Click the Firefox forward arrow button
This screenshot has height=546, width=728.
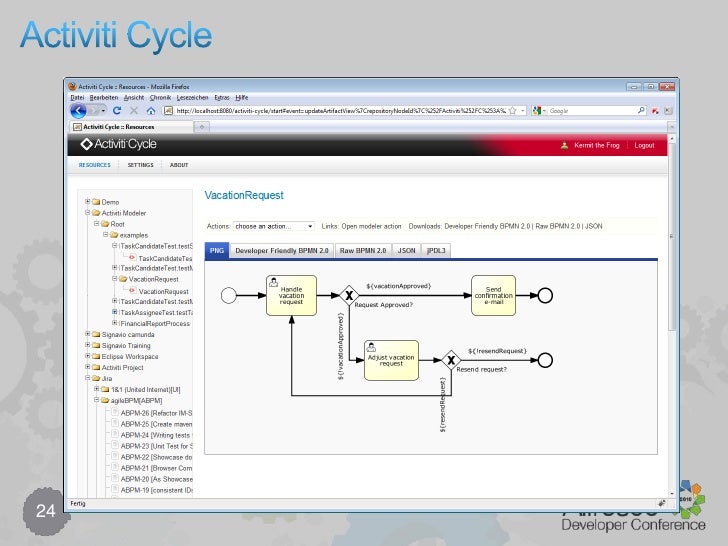(95, 110)
